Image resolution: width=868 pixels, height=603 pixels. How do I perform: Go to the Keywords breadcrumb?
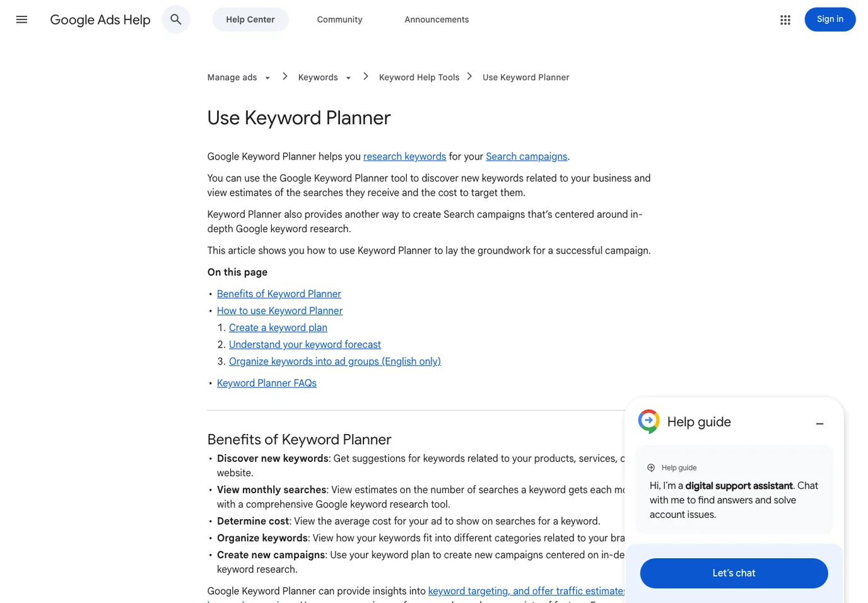pyautogui.click(x=318, y=78)
